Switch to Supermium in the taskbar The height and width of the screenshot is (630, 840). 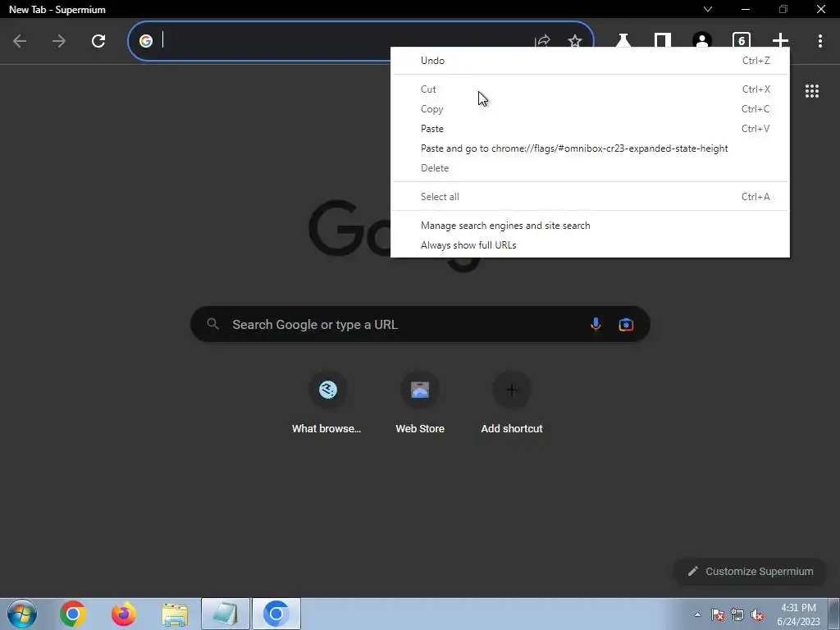coord(276,614)
